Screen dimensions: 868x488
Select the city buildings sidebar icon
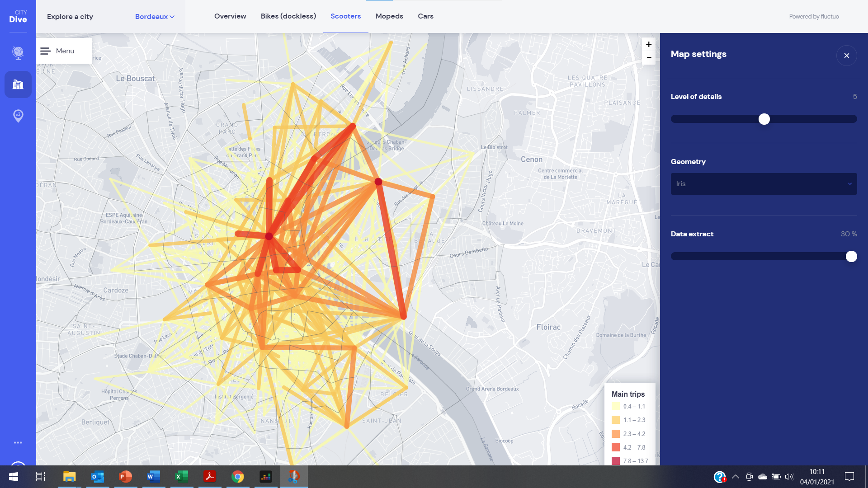18,84
